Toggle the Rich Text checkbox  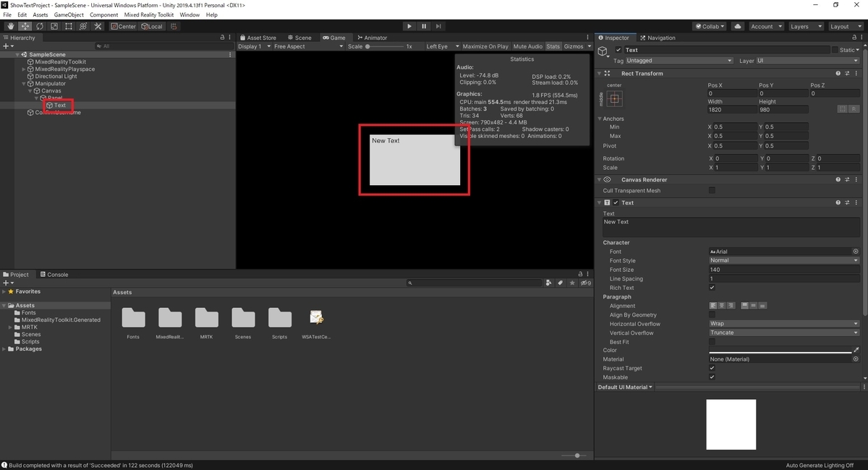pyautogui.click(x=712, y=288)
